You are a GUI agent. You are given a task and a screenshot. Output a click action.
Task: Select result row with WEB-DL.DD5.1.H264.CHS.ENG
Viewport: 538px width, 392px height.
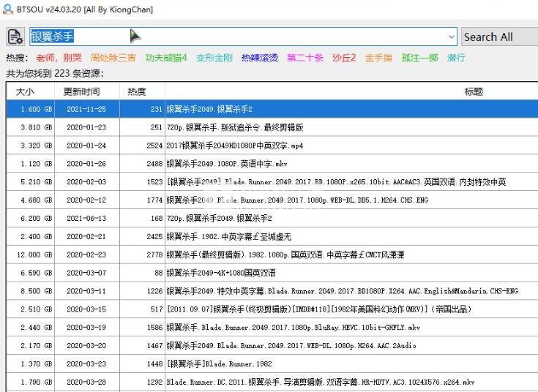[272, 200]
